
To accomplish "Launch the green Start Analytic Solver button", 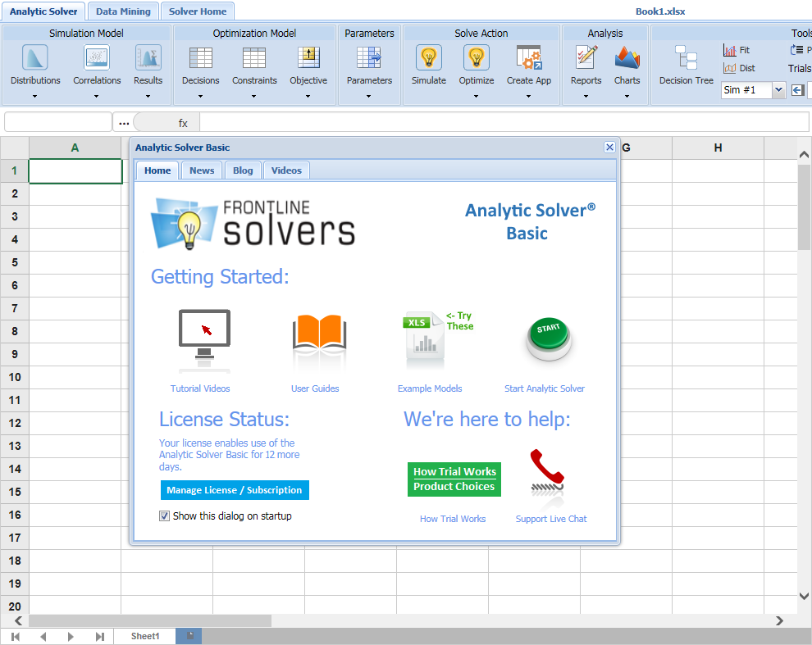I will click(x=549, y=340).
